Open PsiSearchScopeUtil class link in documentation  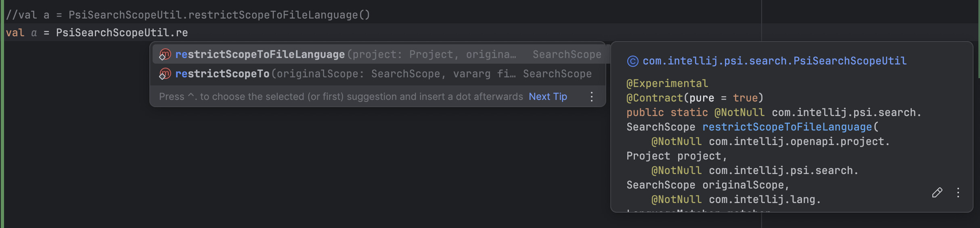tap(774, 61)
